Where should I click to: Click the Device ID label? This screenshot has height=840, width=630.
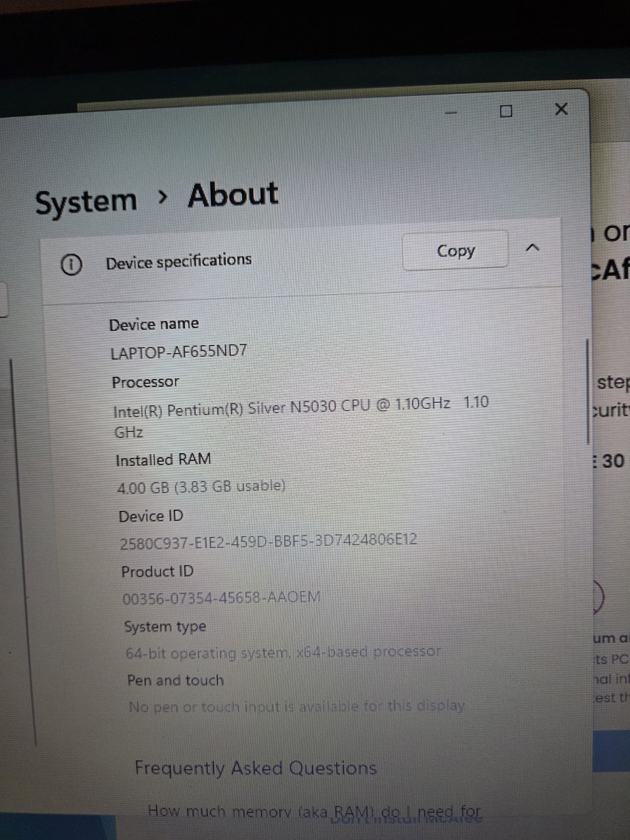(x=151, y=516)
